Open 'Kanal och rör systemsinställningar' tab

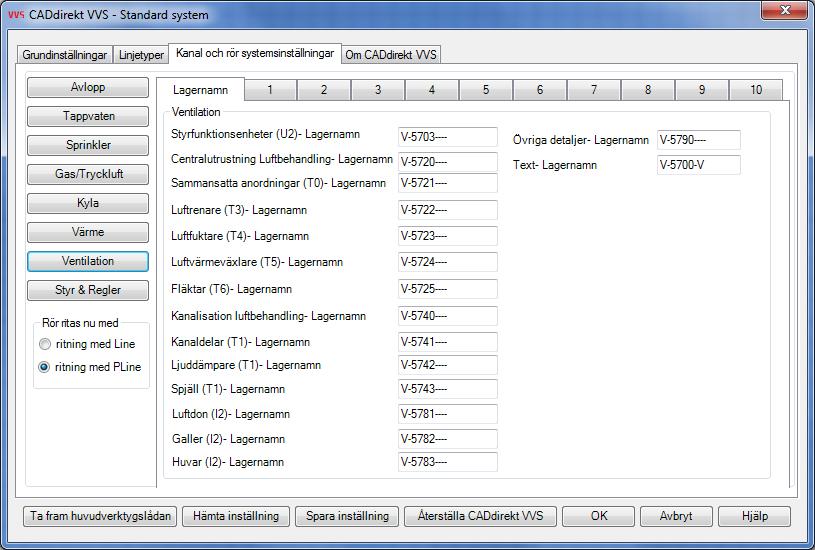point(255,53)
